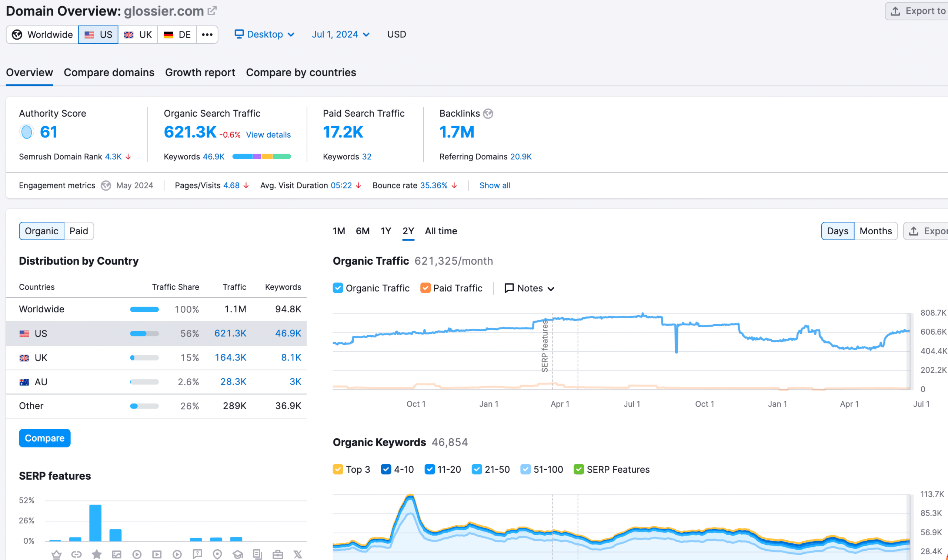Open glossier.com via the external link icon
948x560 pixels.
(x=212, y=11)
